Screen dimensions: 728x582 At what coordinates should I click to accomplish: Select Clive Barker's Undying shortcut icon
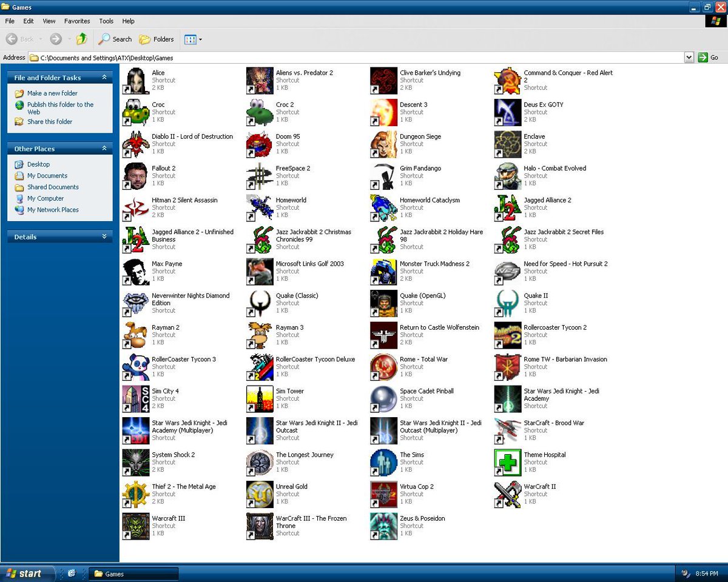point(384,81)
